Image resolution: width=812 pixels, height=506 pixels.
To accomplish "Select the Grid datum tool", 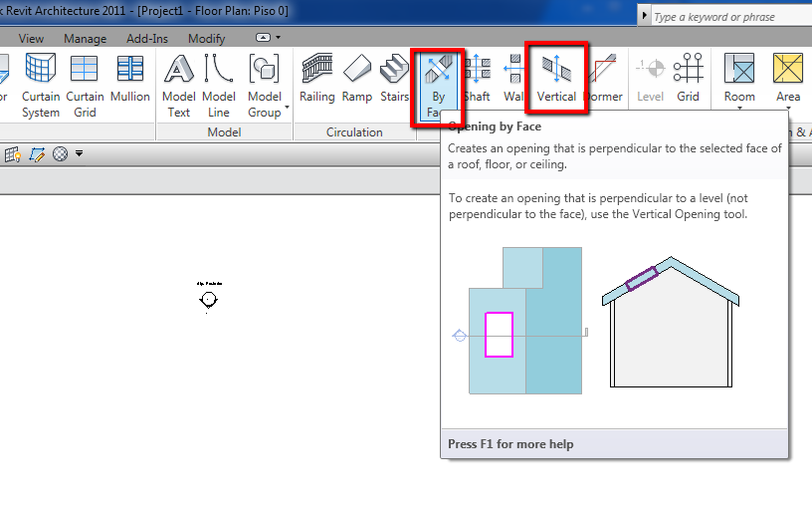I will (688, 78).
